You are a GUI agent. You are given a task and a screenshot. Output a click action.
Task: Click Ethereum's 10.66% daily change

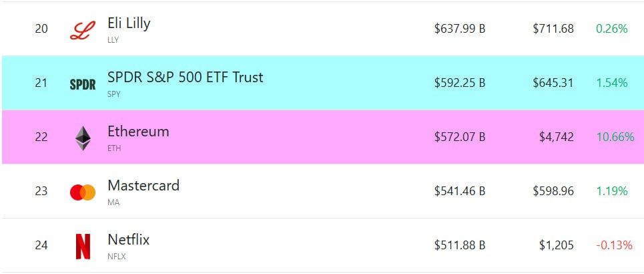pos(615,137)
